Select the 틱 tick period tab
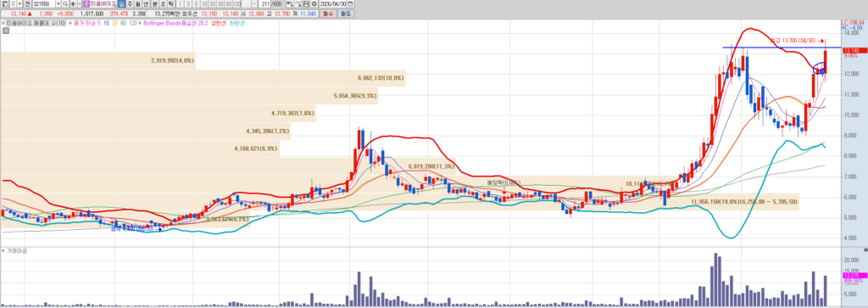 point(171,4)
